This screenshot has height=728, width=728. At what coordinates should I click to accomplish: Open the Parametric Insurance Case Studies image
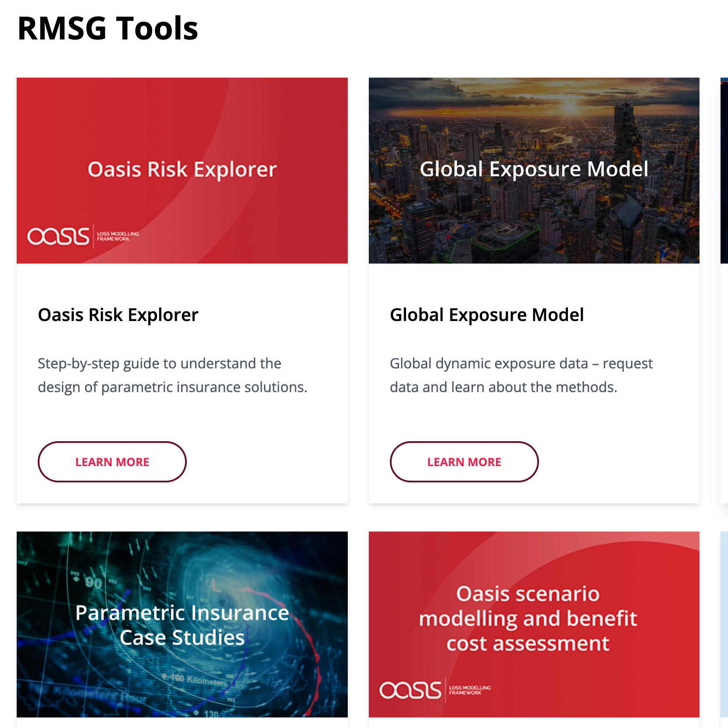point(182,625)
